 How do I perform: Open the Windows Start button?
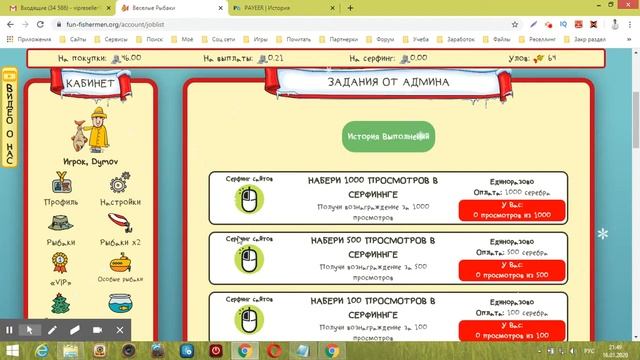(12, 351)
